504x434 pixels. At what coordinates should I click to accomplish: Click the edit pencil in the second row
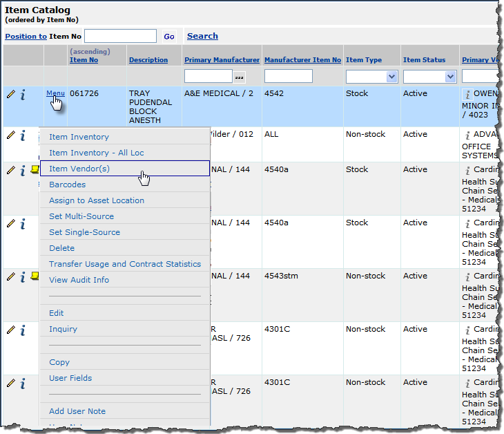pyautogui.click(x=10, y=133)
